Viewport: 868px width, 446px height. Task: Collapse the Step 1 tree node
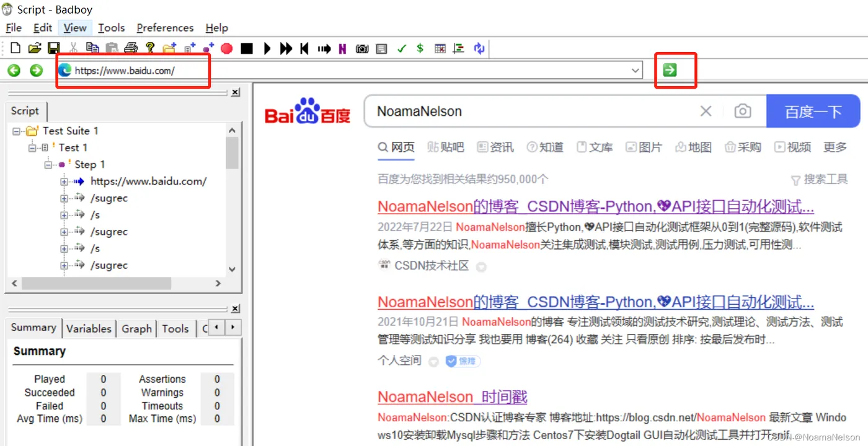click(48, 165)
